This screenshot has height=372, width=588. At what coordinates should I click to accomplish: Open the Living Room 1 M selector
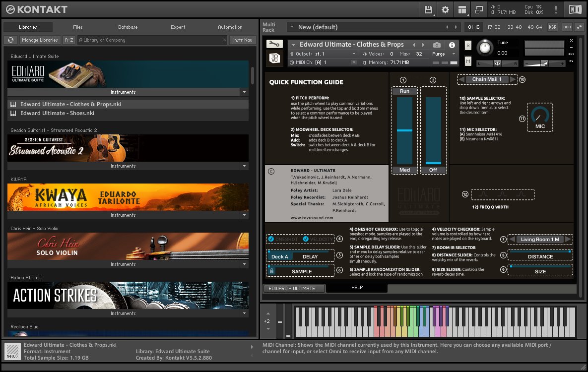point(540,239)
